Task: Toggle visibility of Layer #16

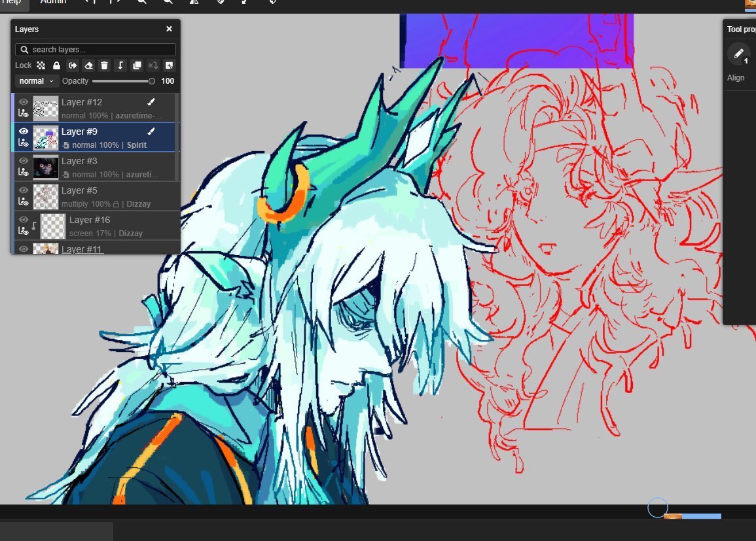Action: [23, 219]
